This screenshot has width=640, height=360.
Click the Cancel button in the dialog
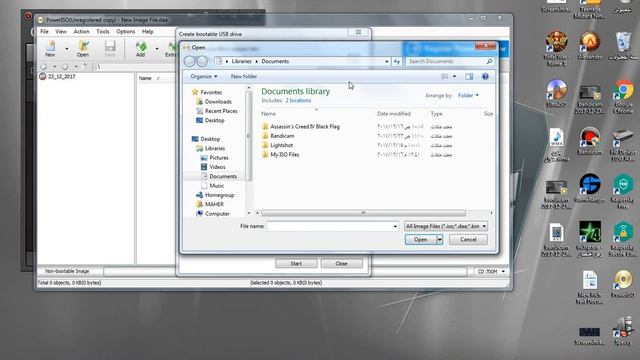[x=468, y=240]
